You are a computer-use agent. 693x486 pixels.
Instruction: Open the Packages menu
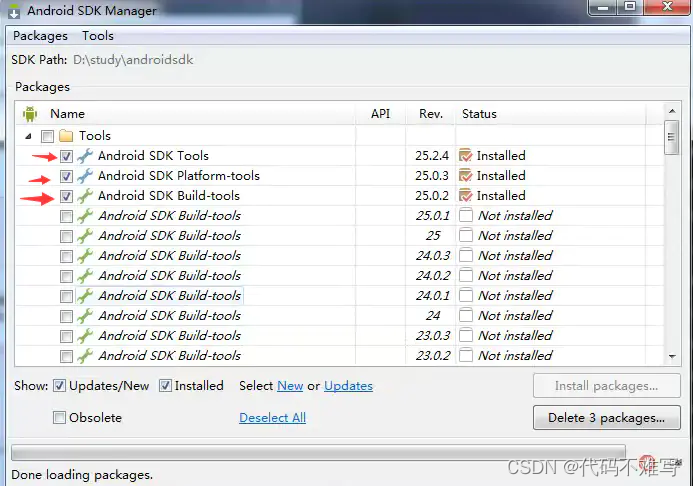pyautogui.click(x=40, y=36)
